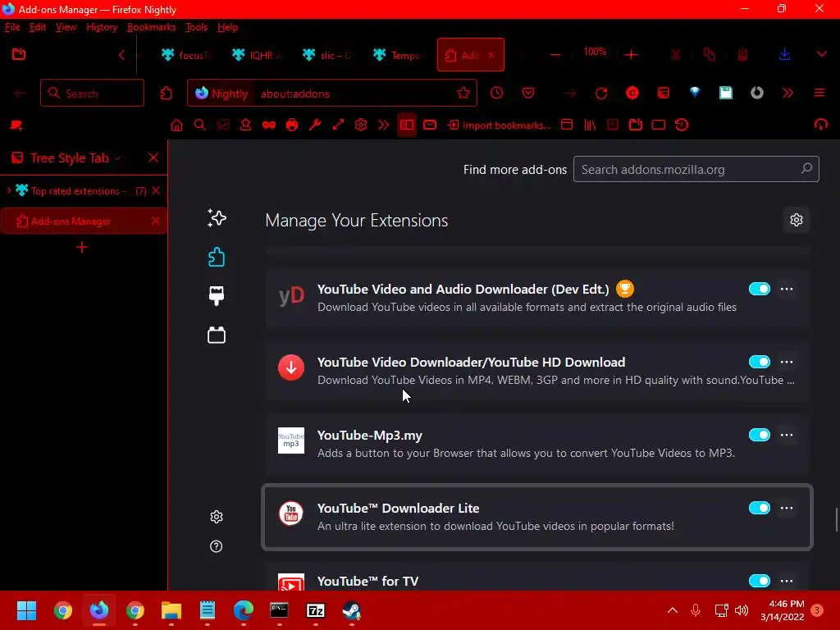The height and width of the screenshot is (630, 840).
Task: Toggle off YouTube™ for TV extension
Action: point(759,581)
